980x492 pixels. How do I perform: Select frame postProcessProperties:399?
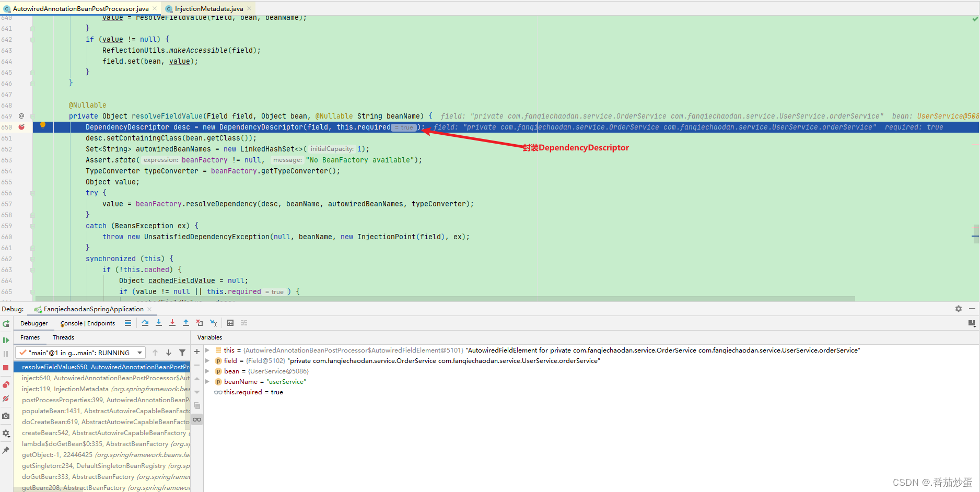[102, 400]
